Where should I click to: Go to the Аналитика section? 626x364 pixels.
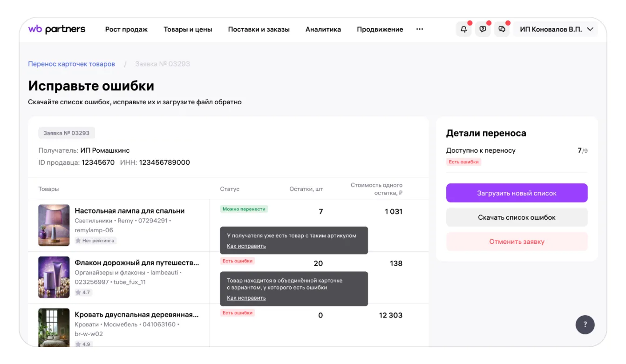coord(323,29)
